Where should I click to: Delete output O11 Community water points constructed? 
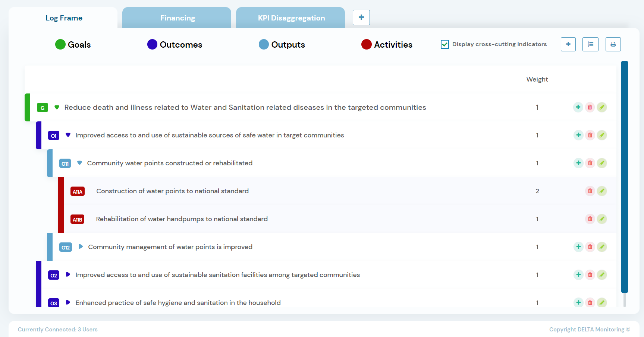tap(590, 163)
